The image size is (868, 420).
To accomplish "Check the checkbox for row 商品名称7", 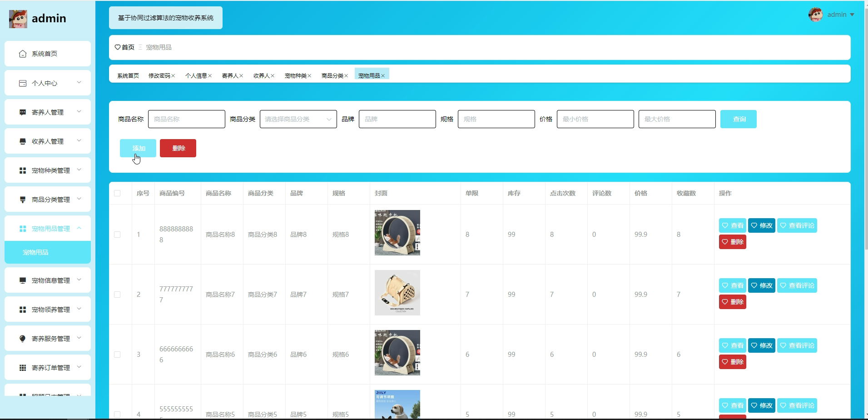I will pyautogui.click(x=117, y=295).
